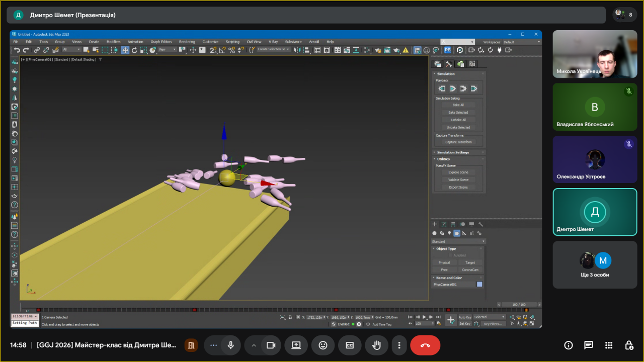644x362 pixels.
Task: Toggle microphone in Meet call bar
Action: pyautogui.click(x=230, y=345)
